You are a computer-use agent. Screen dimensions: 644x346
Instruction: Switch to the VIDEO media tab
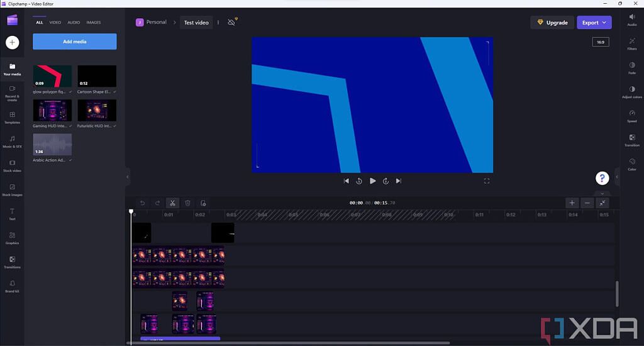click(x=55, y=23)
